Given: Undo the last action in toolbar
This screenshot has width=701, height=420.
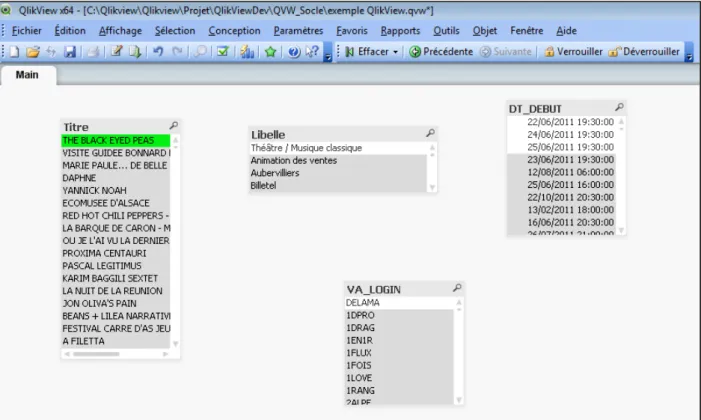Looking at the screenshot, I should (158, 52).
